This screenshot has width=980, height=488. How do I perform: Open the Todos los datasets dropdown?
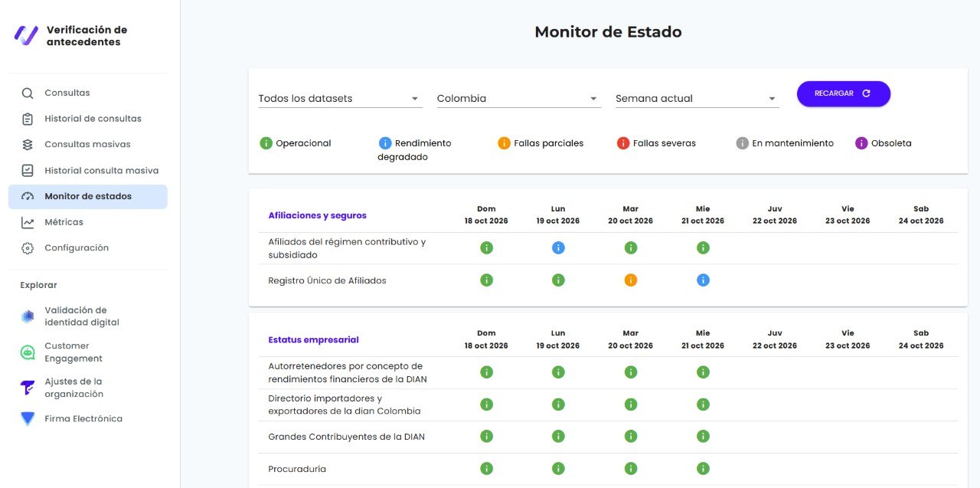(340, 99)
